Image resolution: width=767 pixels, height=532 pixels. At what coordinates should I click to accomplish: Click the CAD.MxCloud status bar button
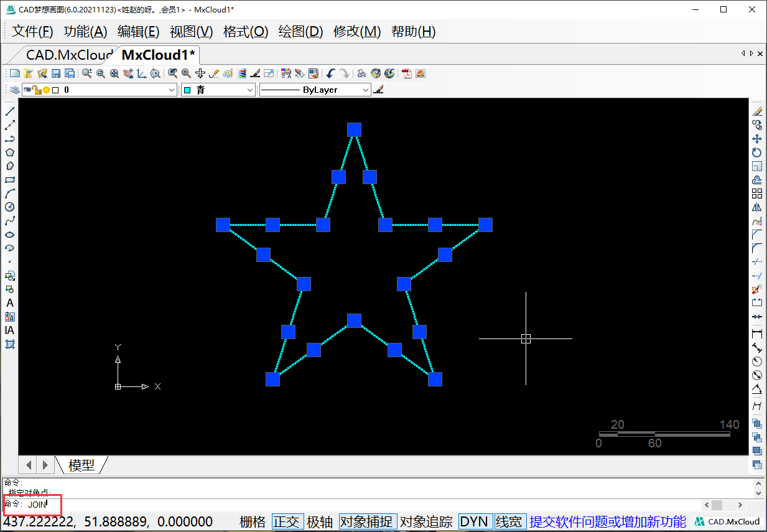728,521
